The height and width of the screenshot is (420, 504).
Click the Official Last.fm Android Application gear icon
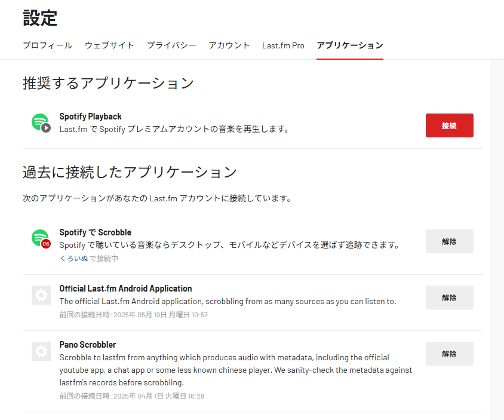click(x=41, y=295)
